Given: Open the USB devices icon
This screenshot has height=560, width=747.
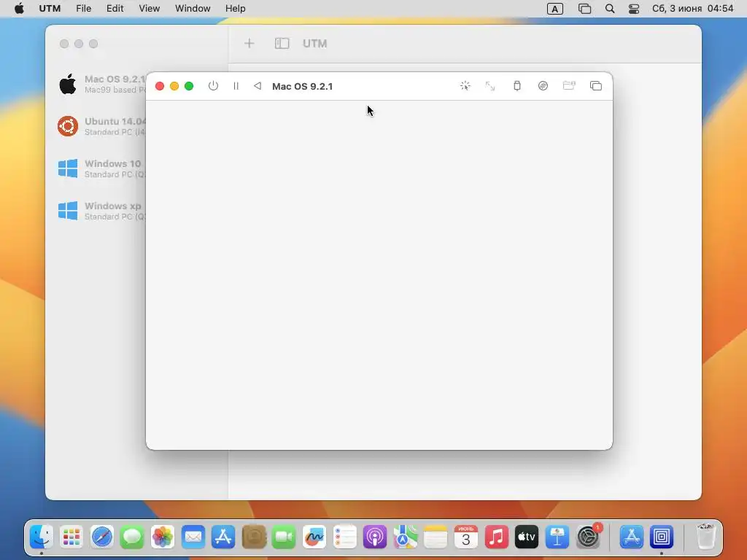Looking at the screenshot, I should click(x=517, y=86).
